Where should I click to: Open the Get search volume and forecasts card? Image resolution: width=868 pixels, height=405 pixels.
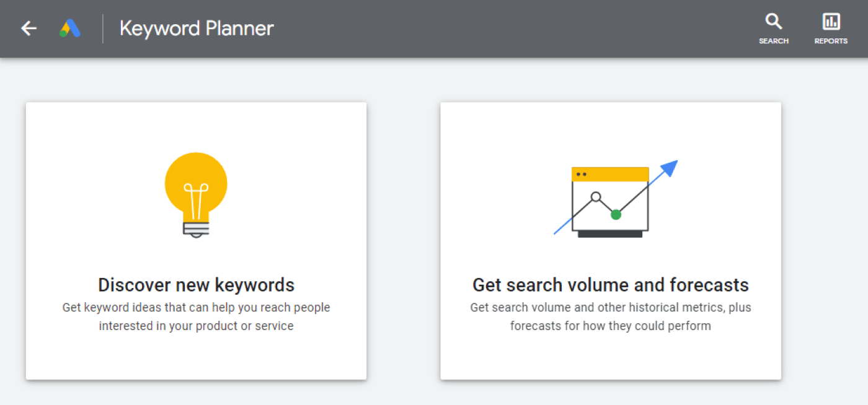click(x=611, y=240)
